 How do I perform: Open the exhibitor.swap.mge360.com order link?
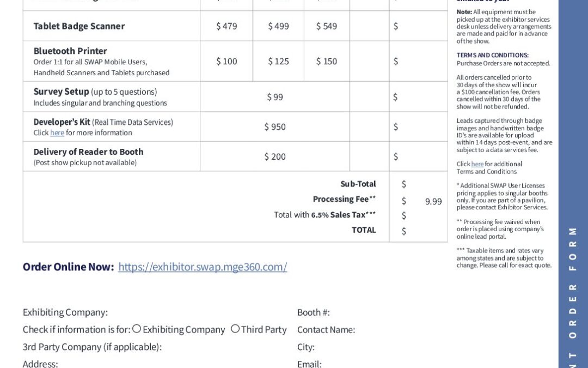coord(203,267)
